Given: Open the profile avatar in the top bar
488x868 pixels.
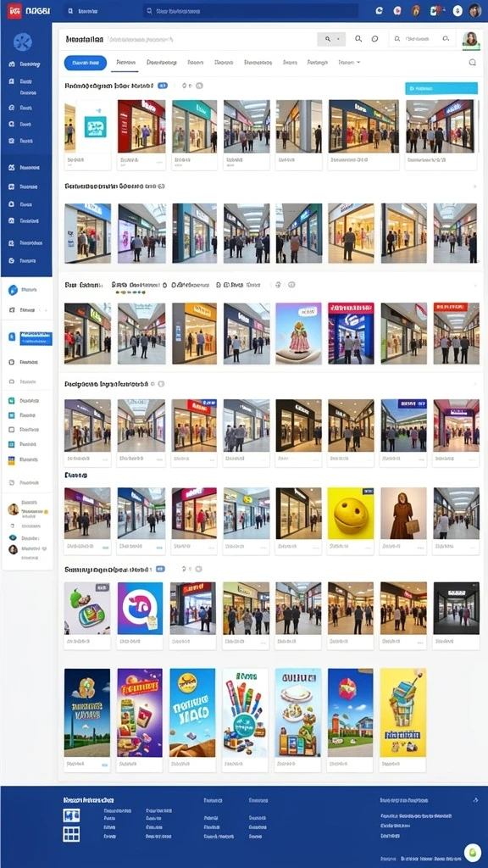Looking at the screenshot, I should tap(474, 10).
